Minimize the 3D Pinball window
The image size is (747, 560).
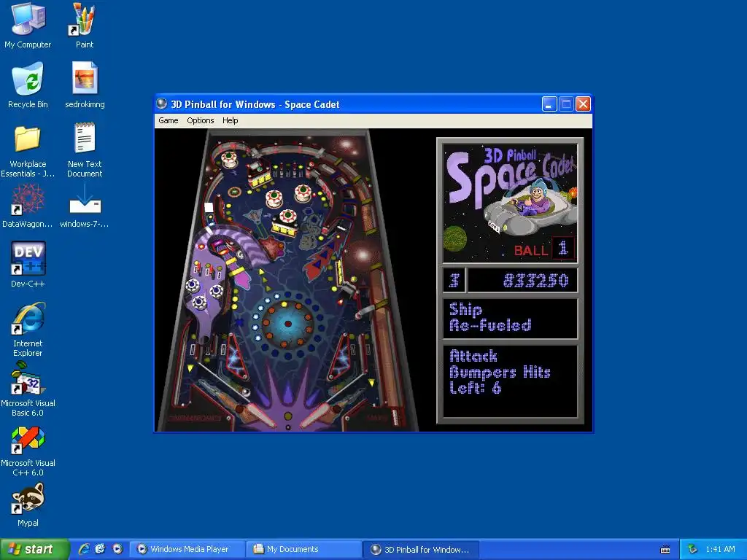point(549,104)
